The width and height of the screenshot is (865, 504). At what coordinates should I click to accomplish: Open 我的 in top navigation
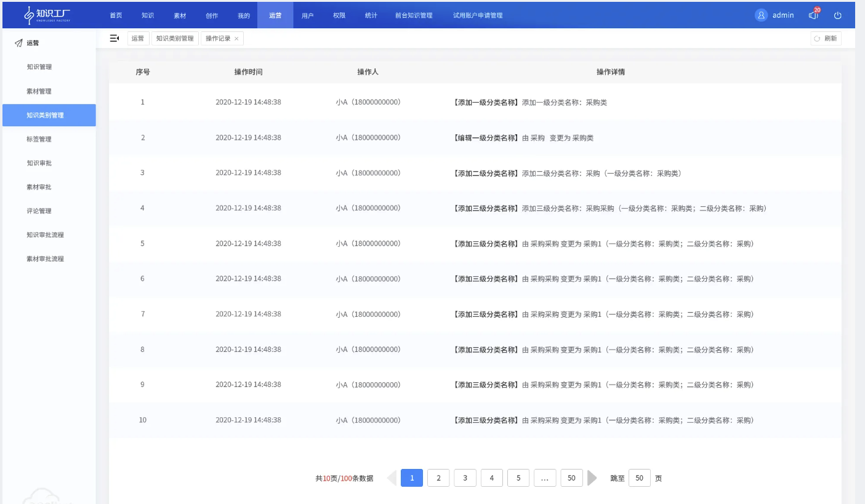click(244, 15)
